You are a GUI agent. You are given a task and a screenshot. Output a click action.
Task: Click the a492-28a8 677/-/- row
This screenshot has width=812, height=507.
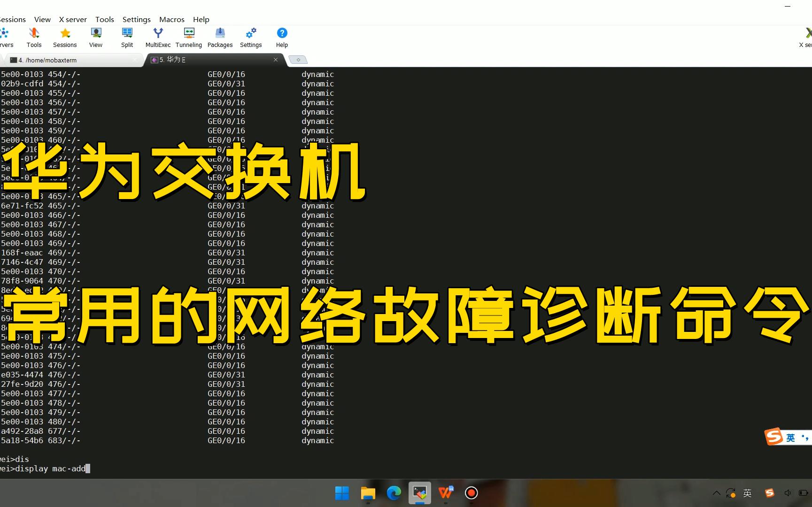(x=168, y=431)
